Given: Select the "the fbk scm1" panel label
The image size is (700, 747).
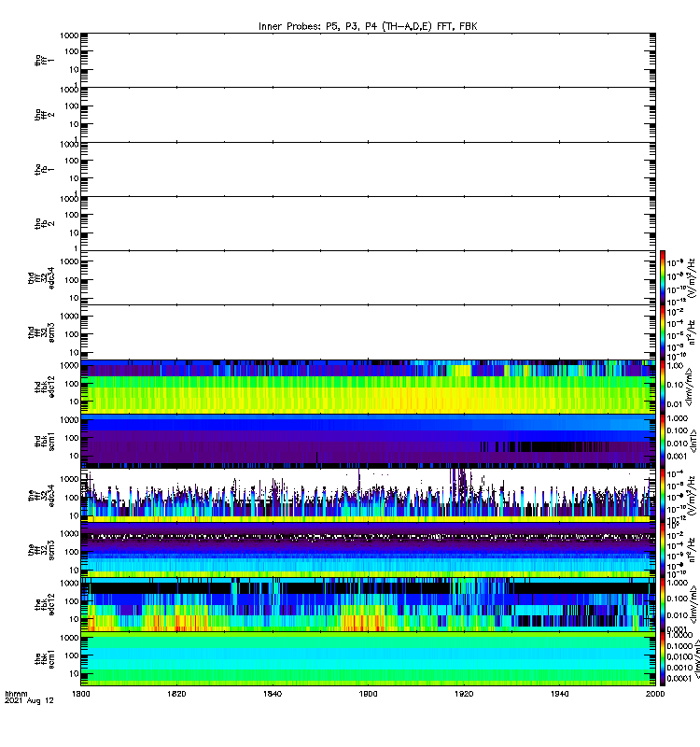Looking at the screenshot, I should point(44,659).
